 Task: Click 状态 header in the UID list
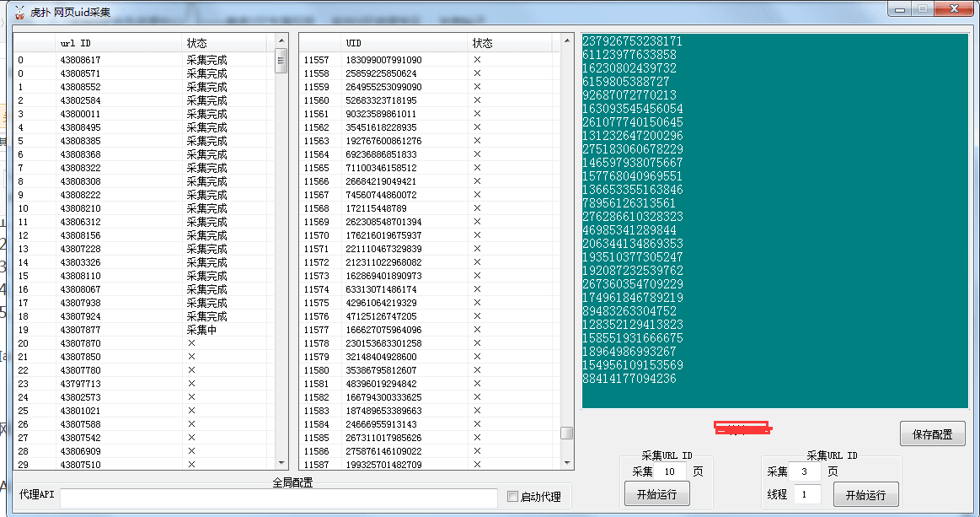tap(509, 43)
